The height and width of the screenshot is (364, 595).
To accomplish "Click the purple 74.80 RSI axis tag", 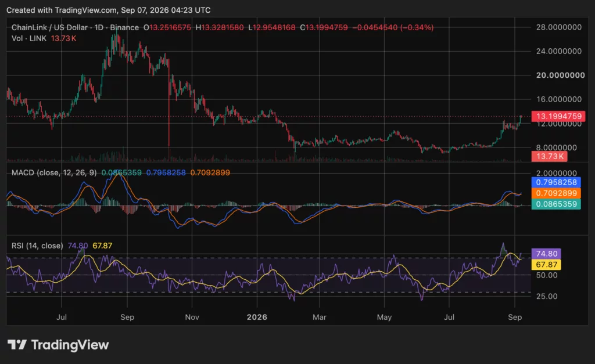I will tap(546, 254).
